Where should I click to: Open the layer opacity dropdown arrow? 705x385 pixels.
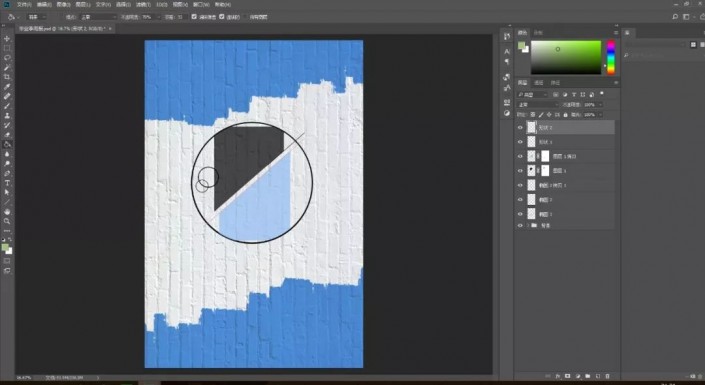coord(601,104)
